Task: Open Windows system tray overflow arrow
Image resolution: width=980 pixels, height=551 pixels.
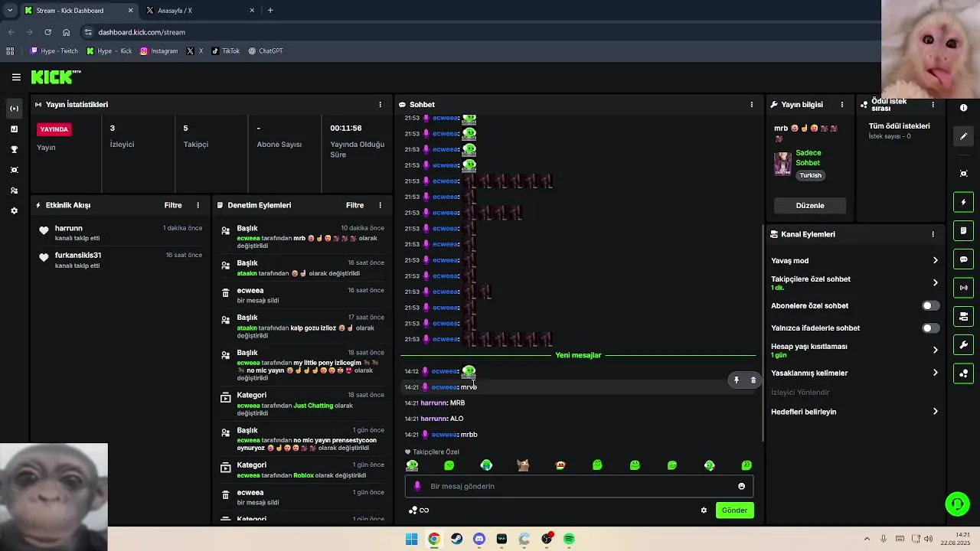Action: click(x=867, y=539)
